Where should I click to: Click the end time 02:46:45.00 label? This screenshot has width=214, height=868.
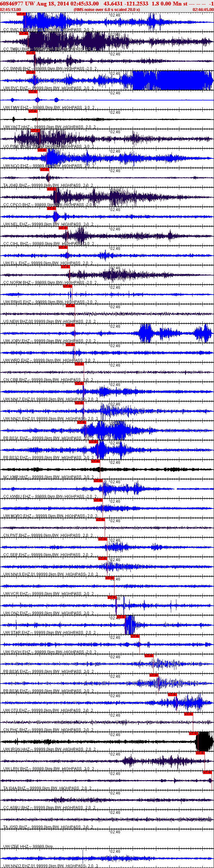203,10
